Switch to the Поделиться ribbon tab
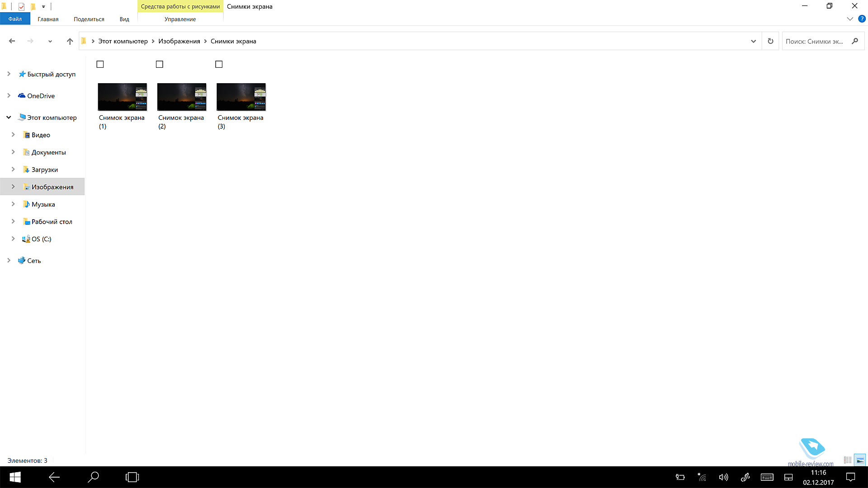868x488 pixels. (89, 19)
